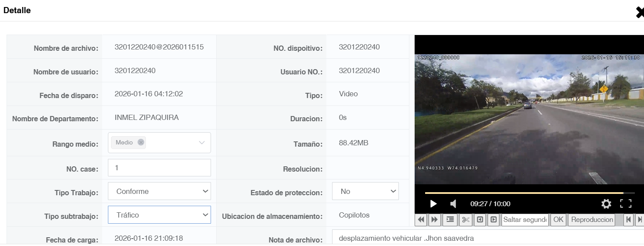The width and height of the screenshot is (644, 246).
Task: Click the Saltar segundos input field
Action: pos(525,220)
